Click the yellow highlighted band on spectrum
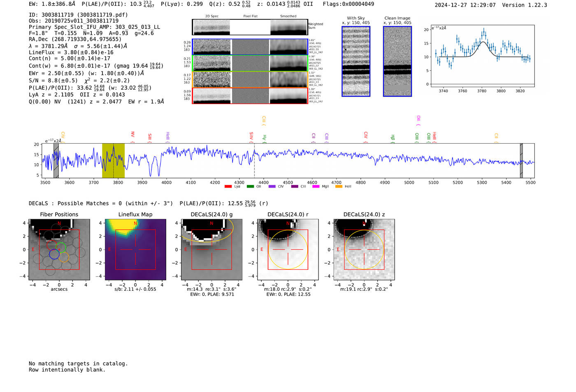Viewport: 576px width, 392px height. pyautogui.click(x=113, y=161)
